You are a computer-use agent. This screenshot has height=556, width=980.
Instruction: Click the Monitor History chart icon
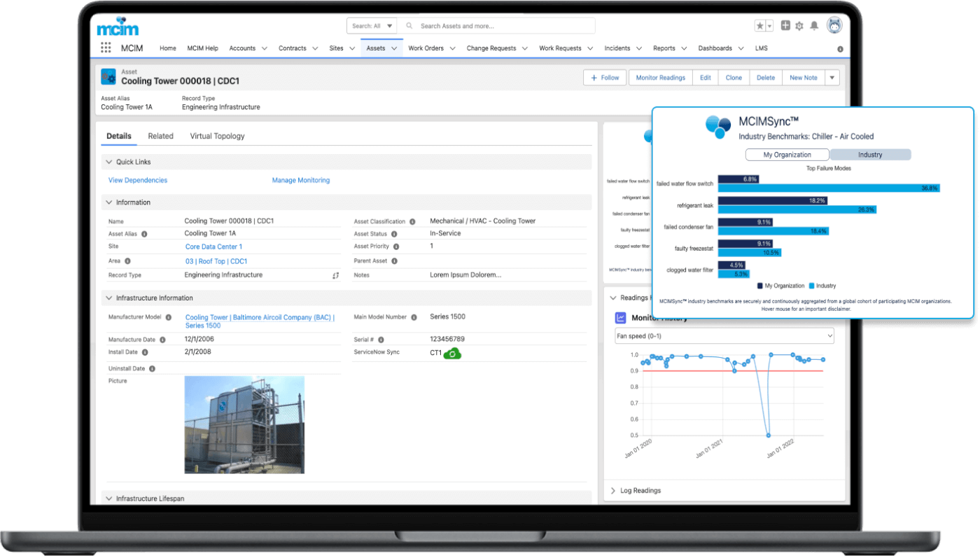620,317
